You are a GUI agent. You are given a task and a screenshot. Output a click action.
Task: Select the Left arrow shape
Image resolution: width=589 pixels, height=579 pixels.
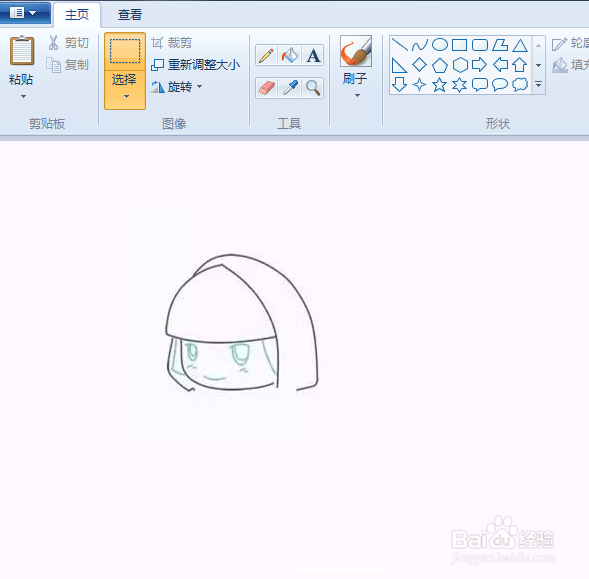pos(500,65)
